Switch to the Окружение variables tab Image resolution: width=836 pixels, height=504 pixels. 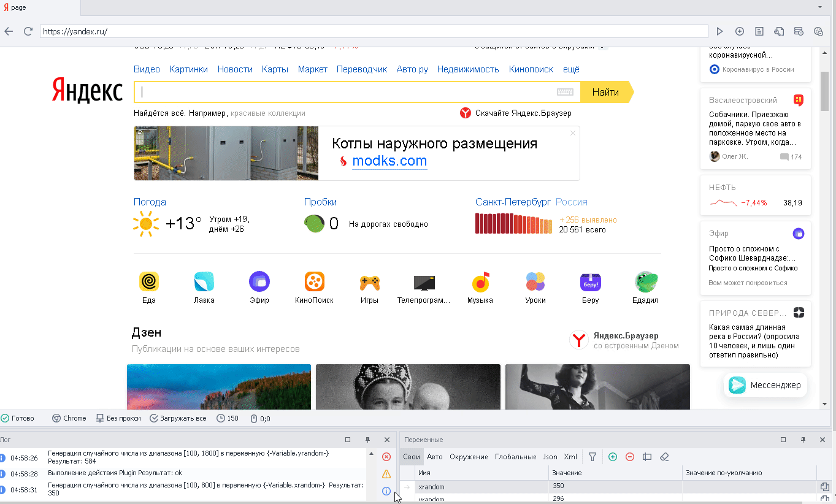(x=469, y=457)
